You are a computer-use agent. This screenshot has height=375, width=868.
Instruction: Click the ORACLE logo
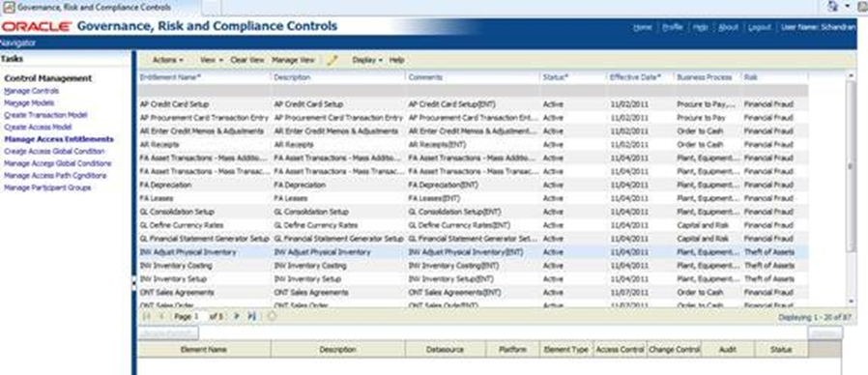[36, 27]
